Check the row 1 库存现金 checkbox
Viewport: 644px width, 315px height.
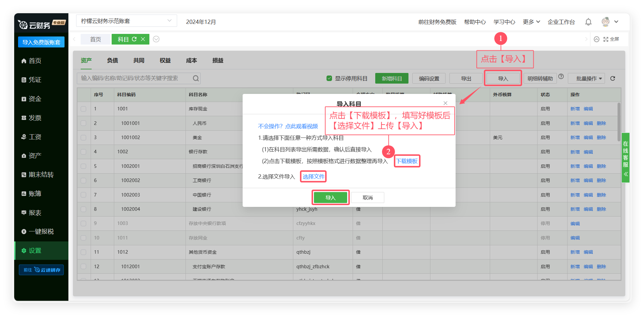[84, 109]
